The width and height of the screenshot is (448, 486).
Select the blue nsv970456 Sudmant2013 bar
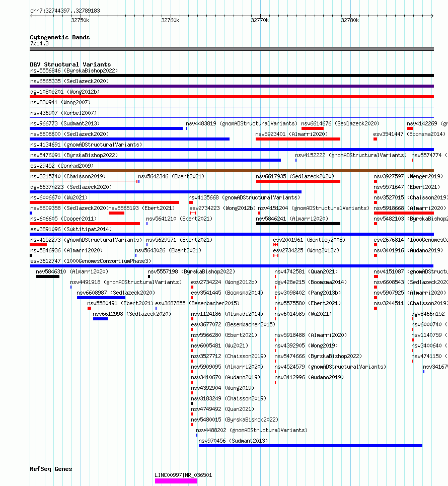311,446
